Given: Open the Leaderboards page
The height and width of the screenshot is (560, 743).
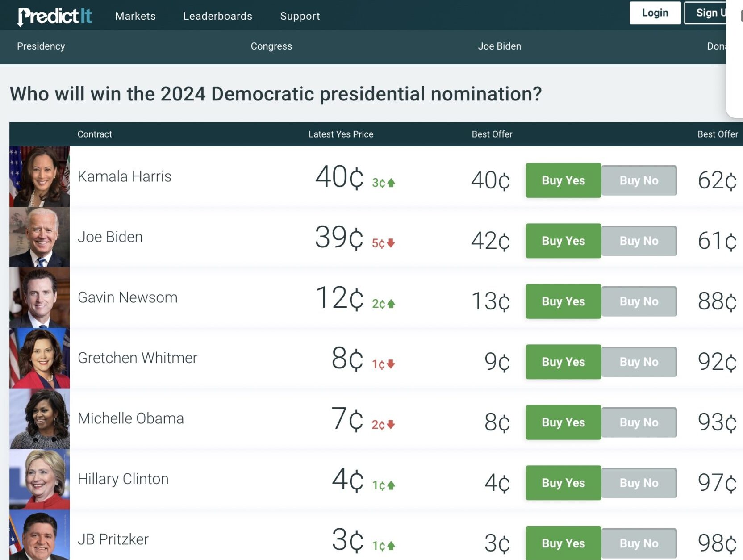Looking at the screenshot, I should 217,16.
